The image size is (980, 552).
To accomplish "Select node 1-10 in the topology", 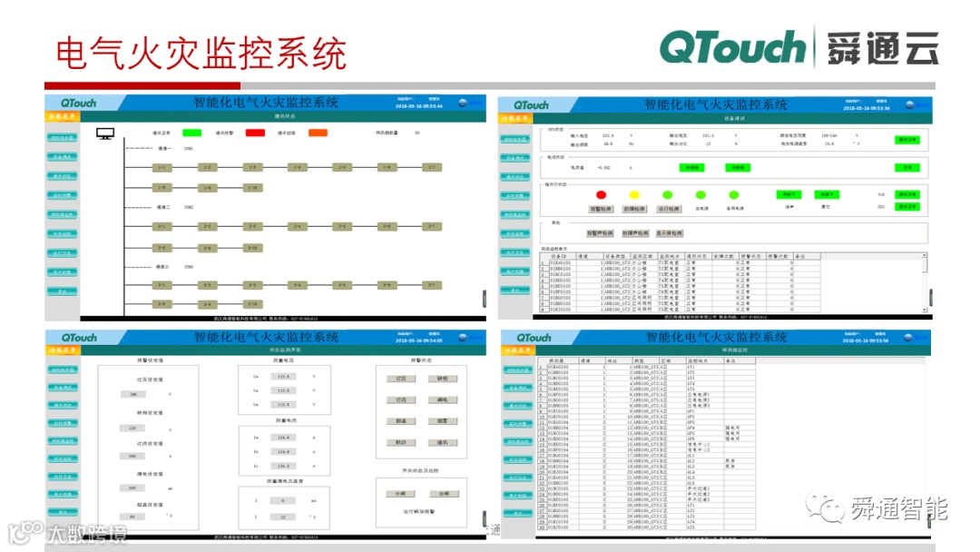I will [252, 188].
